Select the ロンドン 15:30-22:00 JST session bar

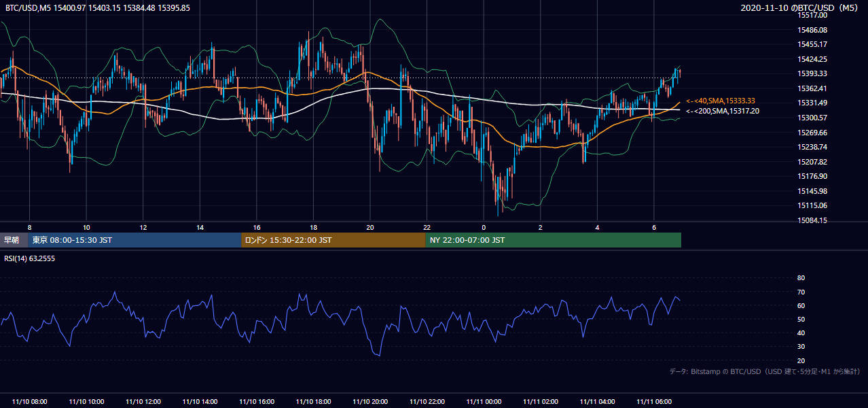(x=333, y=240)
